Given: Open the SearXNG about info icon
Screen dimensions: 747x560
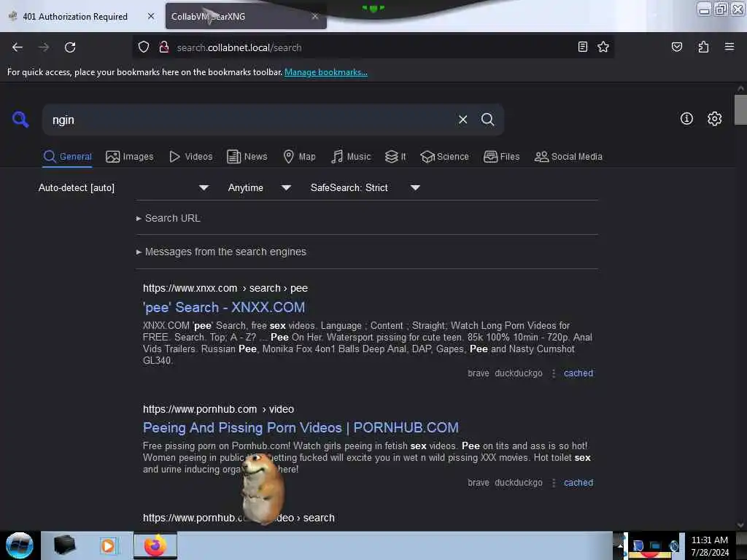Looking at the screenshot, I should pos(686,119).
